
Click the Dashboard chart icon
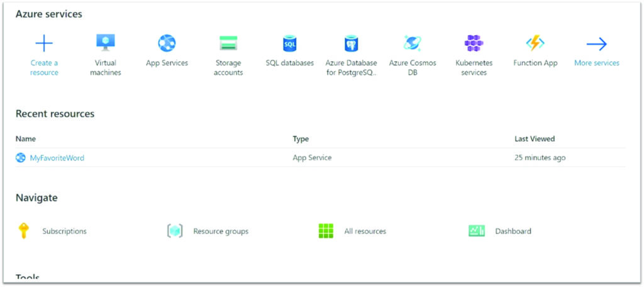pyautogui.click(x=477, y=230)
